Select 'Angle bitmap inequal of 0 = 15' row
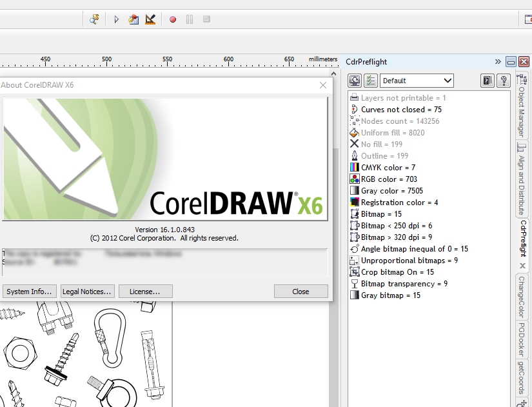Viewport: 532px width, 407px height. [x=429, y=249]
